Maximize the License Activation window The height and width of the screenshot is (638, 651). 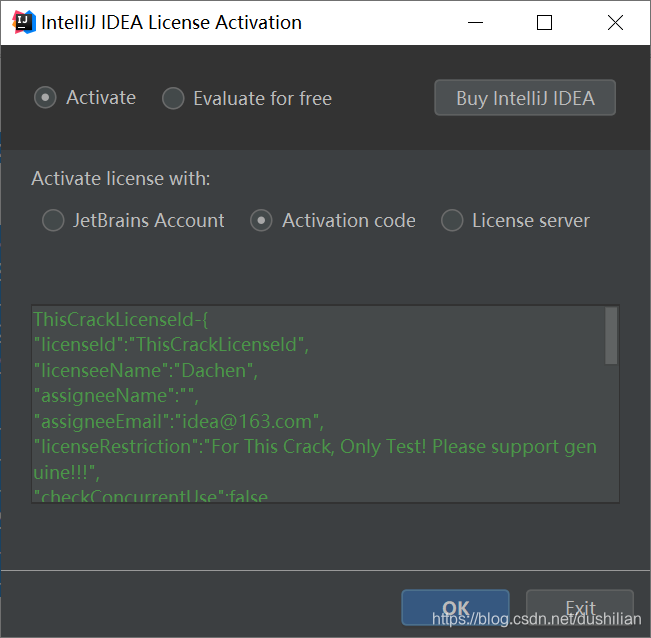[x=544, y=22]
